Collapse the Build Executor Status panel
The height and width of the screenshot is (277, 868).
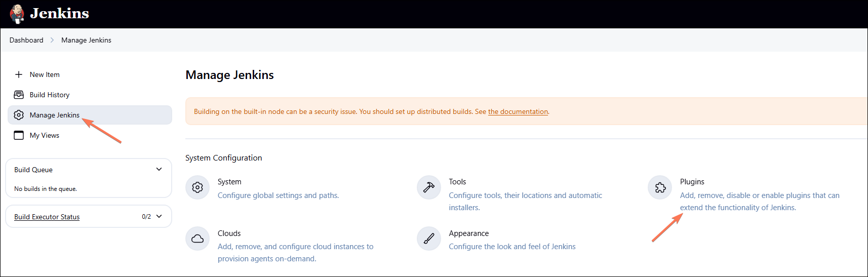pyautogui.click(x=159, y=216)
